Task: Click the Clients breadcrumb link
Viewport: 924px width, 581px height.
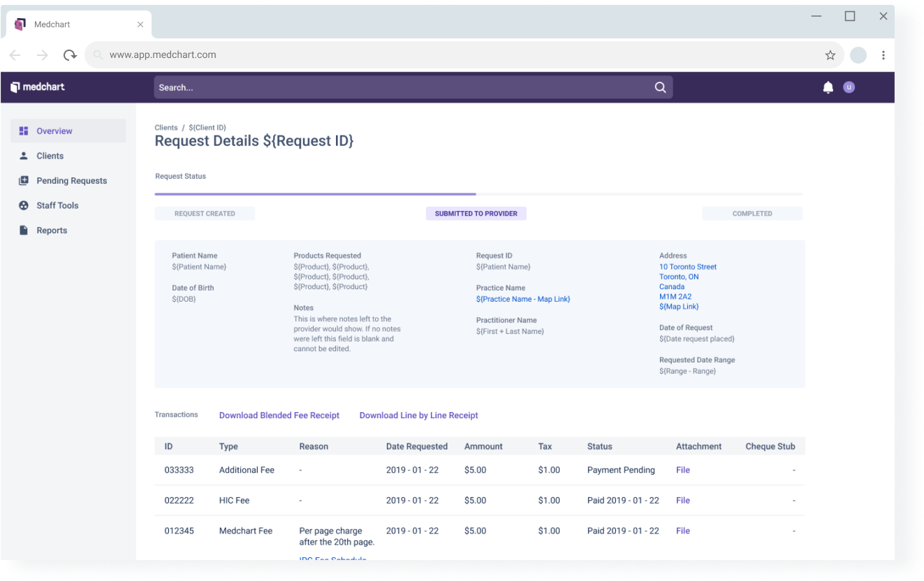Action: [166, 128]
